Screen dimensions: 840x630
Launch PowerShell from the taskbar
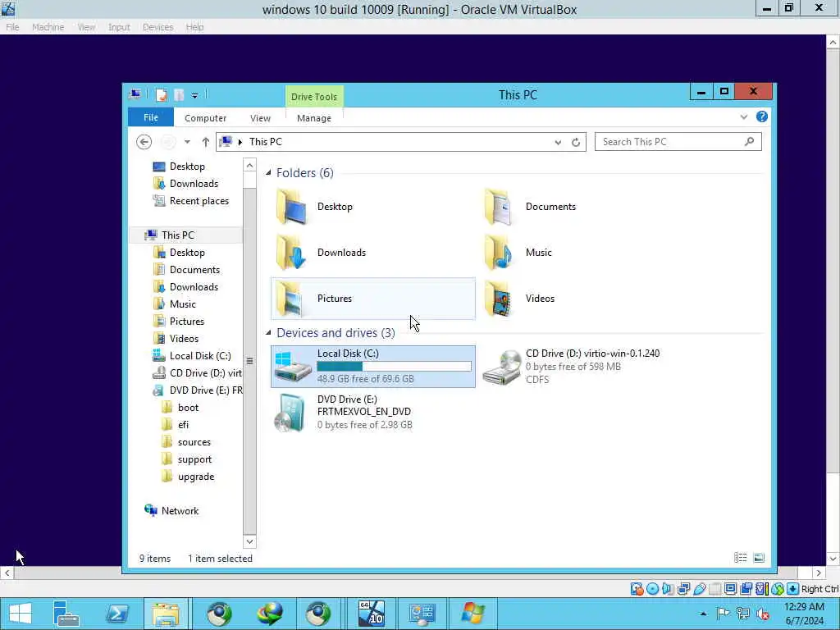pyautogui.click(x=116, y=614)
